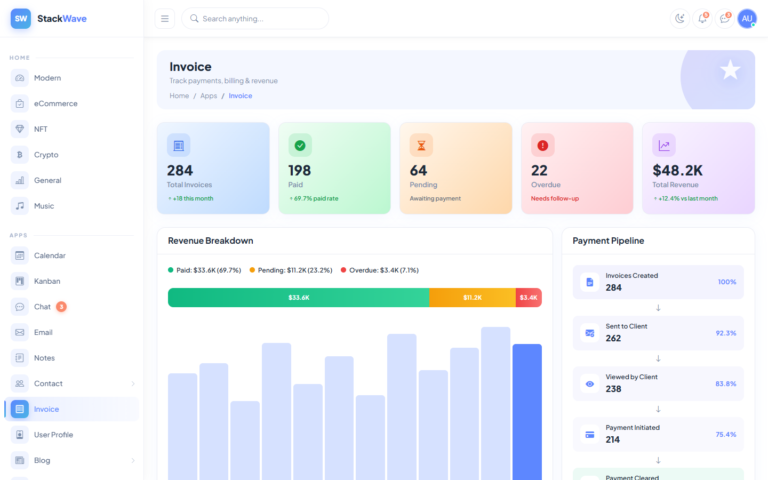Expand the Blog submenu chevron
This screenshot has height=480, width=768.
[132, 461]
